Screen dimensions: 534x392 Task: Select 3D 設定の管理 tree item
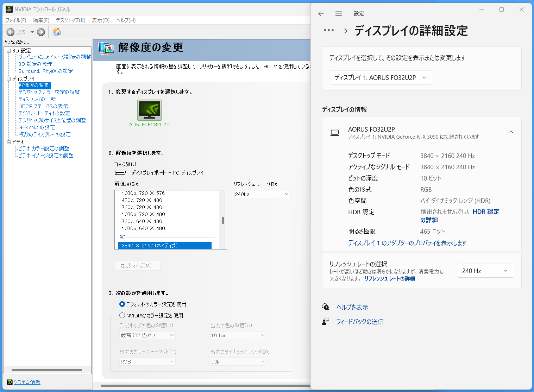(35, 64)
